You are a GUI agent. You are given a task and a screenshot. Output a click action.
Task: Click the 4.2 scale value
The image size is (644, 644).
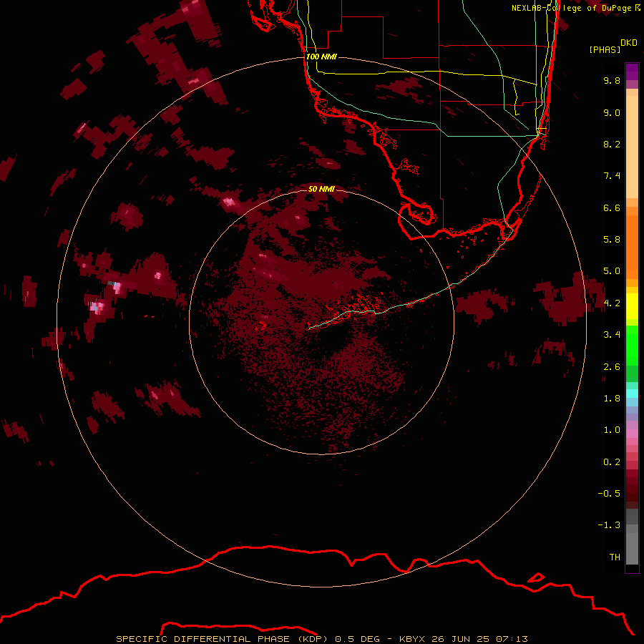[612, 303]
